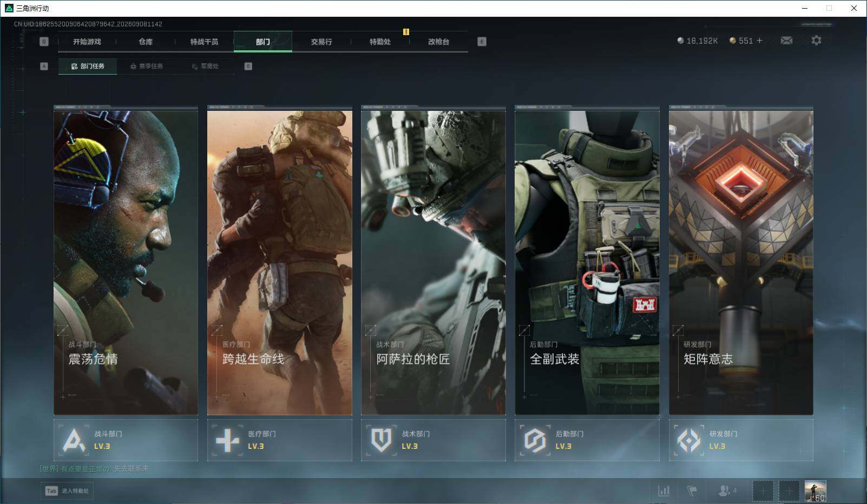867x504 pixels.
Task: Open the mail envelope icon
Action: (786, 41)
